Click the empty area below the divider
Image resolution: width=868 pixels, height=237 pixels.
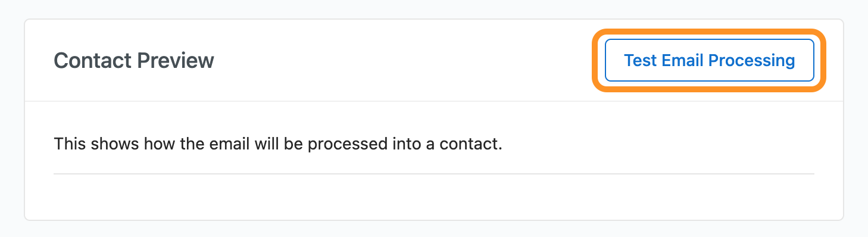coord(433,197)
